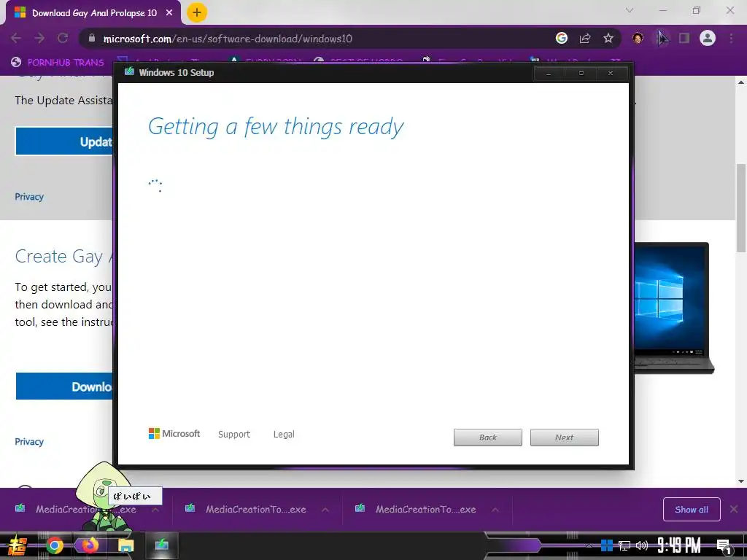This screenshot has width=747, height=560.
Task: Open the Privacy link under the Download button
Action: pyautogui.click(x=29, y=441)
